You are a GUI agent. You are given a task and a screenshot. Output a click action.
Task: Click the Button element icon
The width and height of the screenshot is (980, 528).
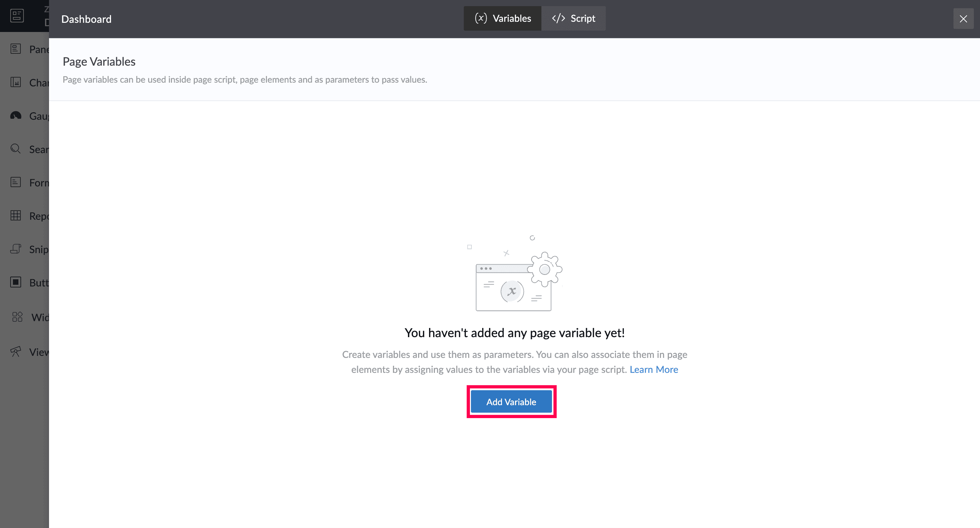[x=16, y=282]
